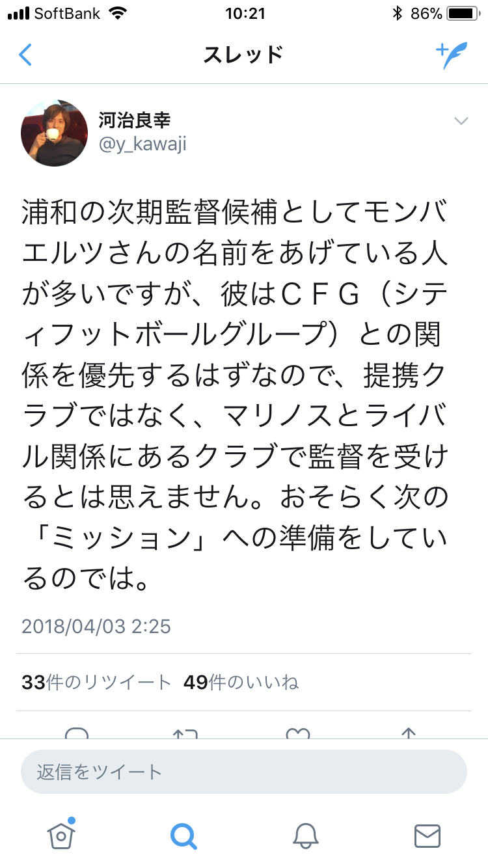Open the Notifications bell tab

pyautogui.click(x=305, y=835)
